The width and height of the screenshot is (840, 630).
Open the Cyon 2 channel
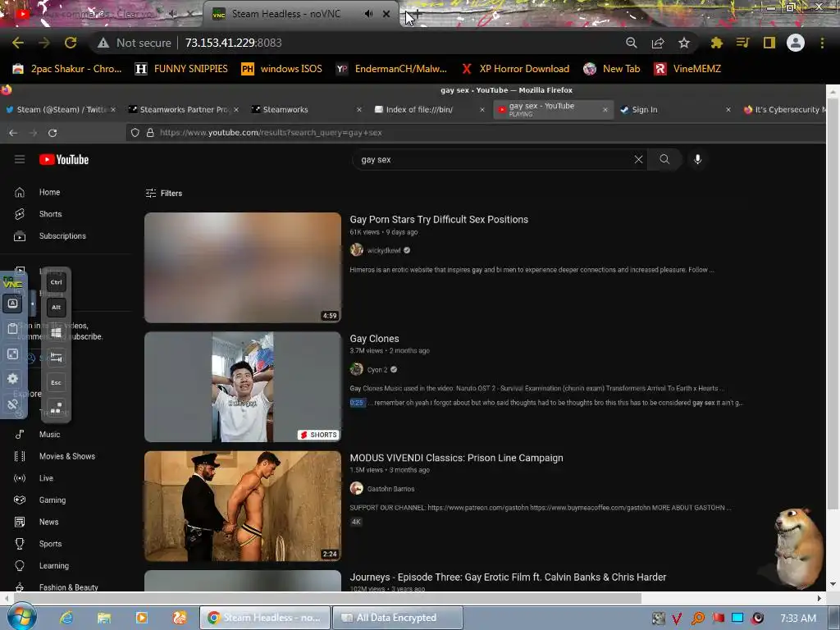[x=377, y=370]
